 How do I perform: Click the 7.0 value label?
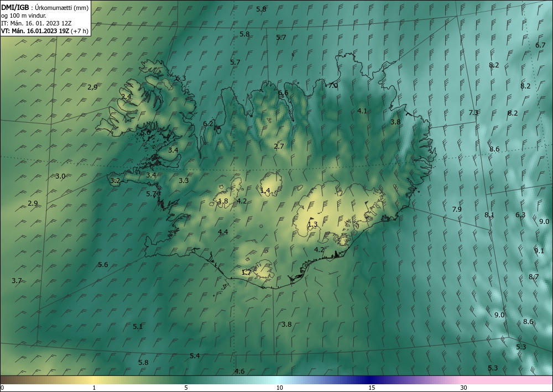[x=332, y=86]
